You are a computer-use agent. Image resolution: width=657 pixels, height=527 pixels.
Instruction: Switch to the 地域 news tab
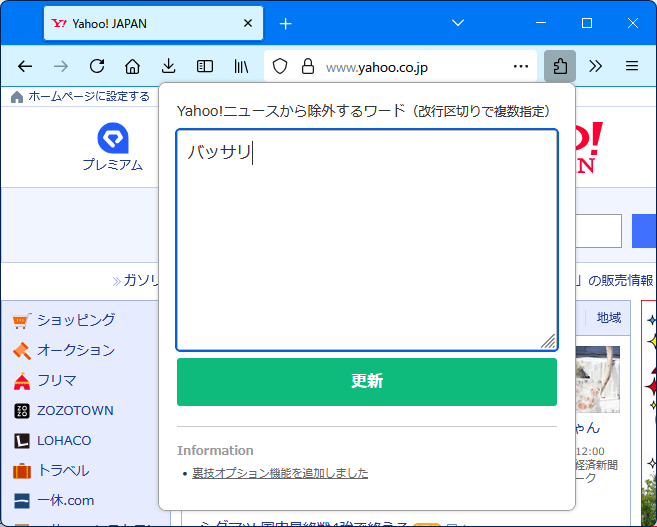point(609,318)
